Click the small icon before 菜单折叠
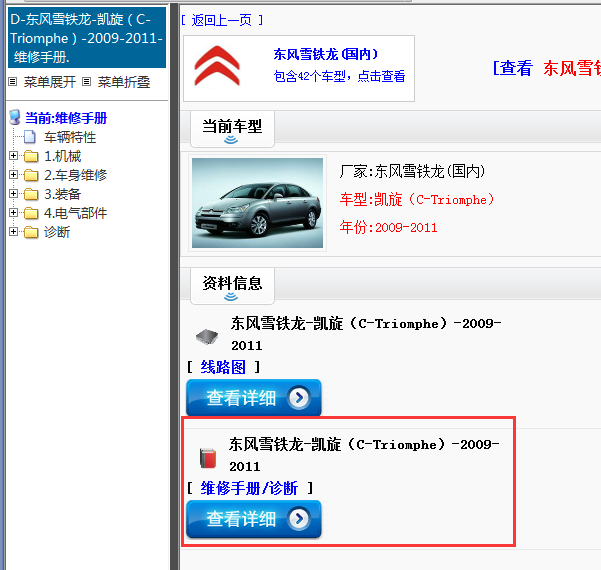 click(x=87, y=82)
